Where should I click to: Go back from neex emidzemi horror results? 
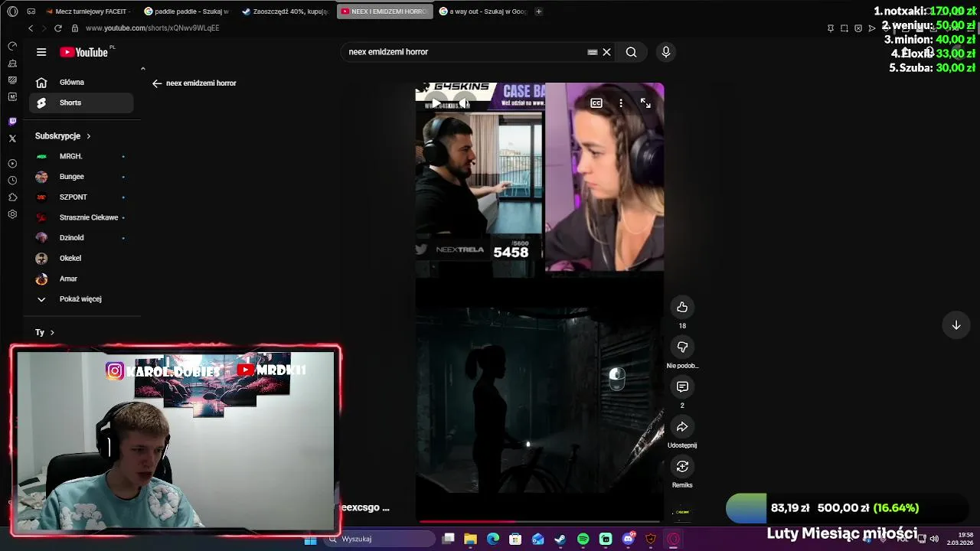[x=157, y=83]
